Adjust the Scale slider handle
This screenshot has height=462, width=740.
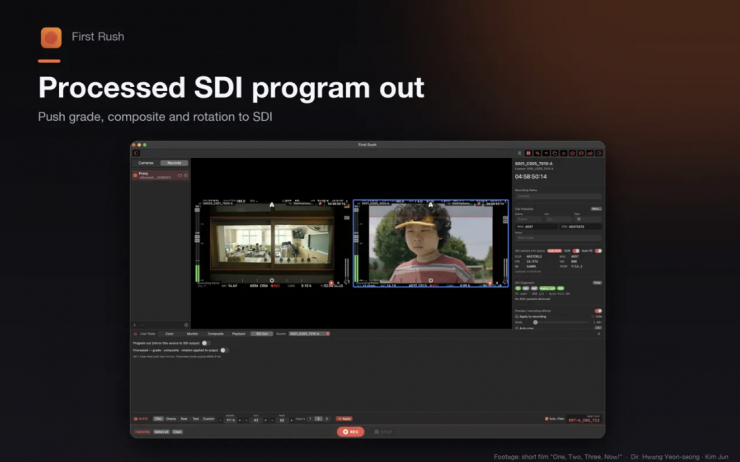[x=535, y=322]
